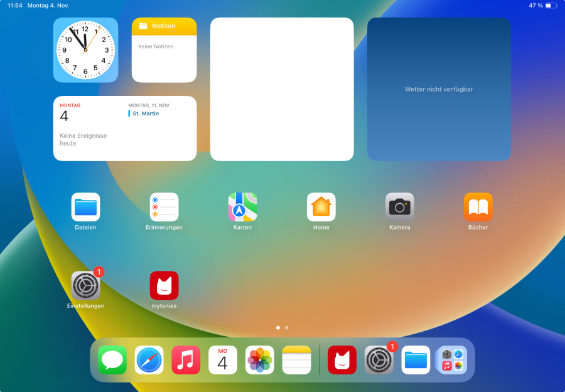This screenshot has height=392, width=565.
Task: Open Nachrichten from the dock
Action: (112, 359)
